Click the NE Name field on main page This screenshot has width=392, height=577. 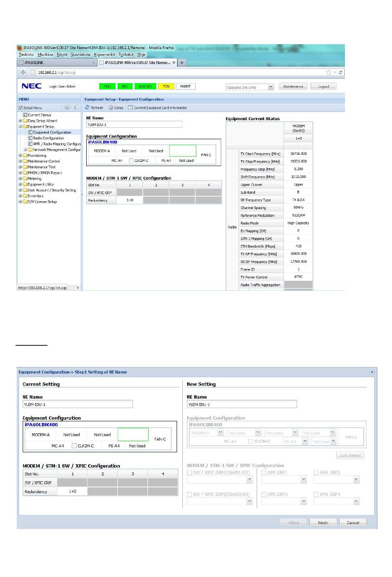pyautogui.click(x=134, y=124)
